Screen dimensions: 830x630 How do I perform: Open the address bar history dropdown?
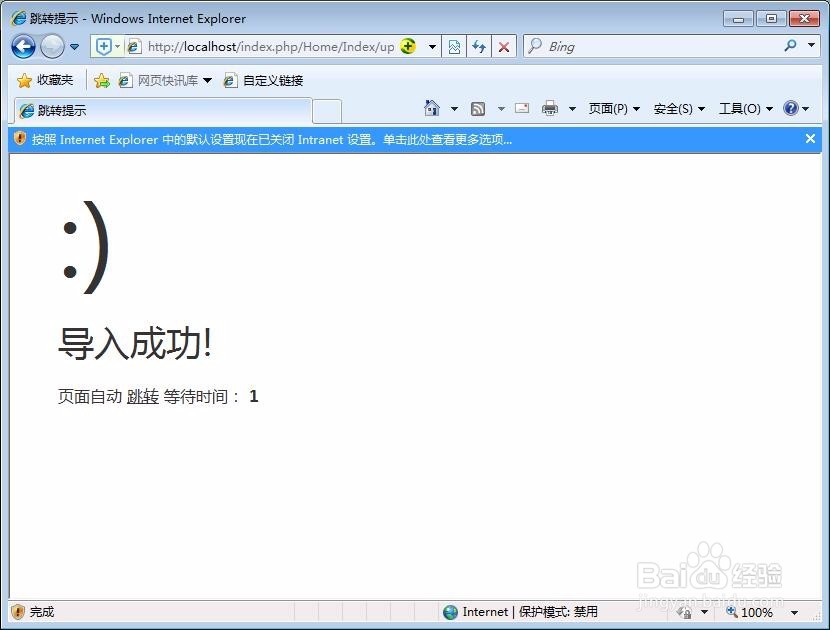click(x=430, y=46)
